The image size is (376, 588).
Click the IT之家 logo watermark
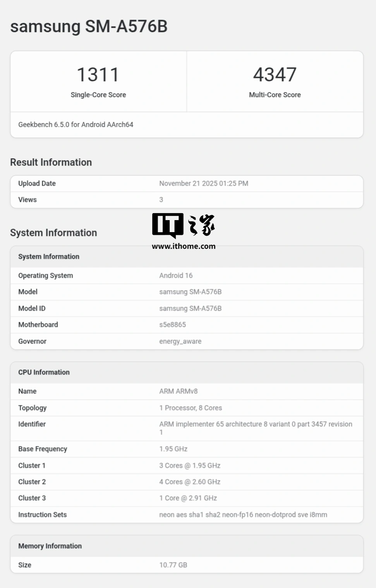pos(183,225)
